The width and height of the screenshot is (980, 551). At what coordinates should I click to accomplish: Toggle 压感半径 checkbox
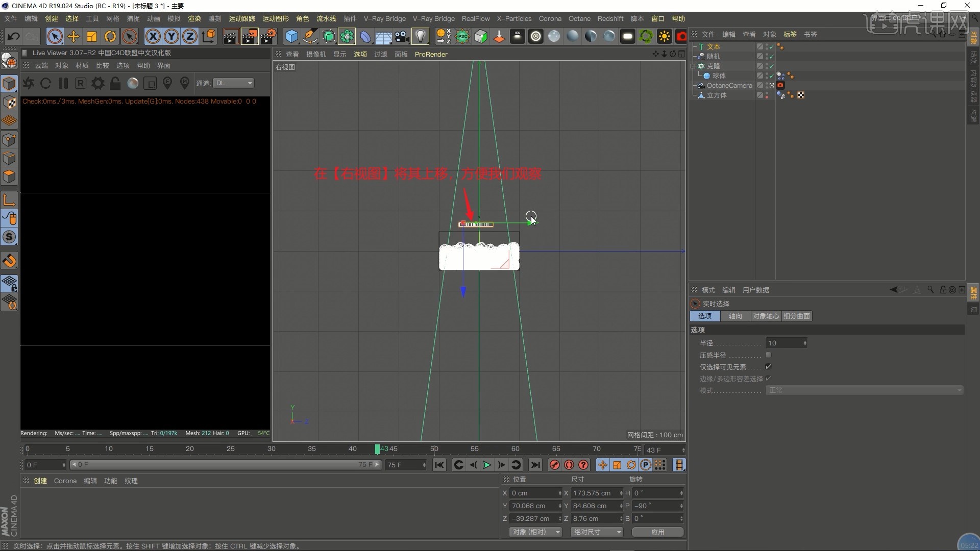pos(768,355)
